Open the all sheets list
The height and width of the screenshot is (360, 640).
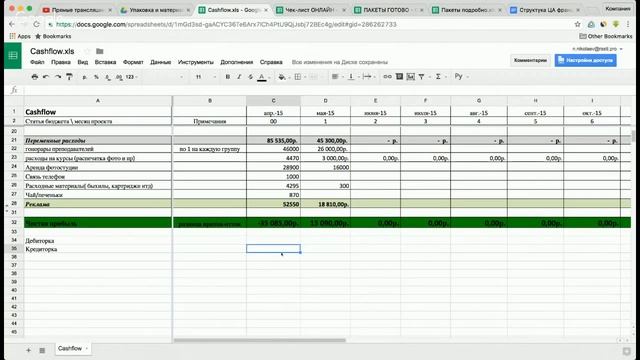(x=42, y=350)
